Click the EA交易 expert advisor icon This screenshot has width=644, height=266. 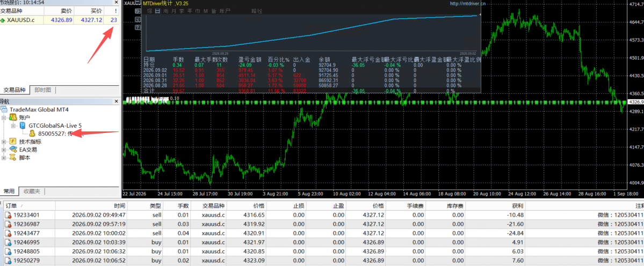point(12,150)
